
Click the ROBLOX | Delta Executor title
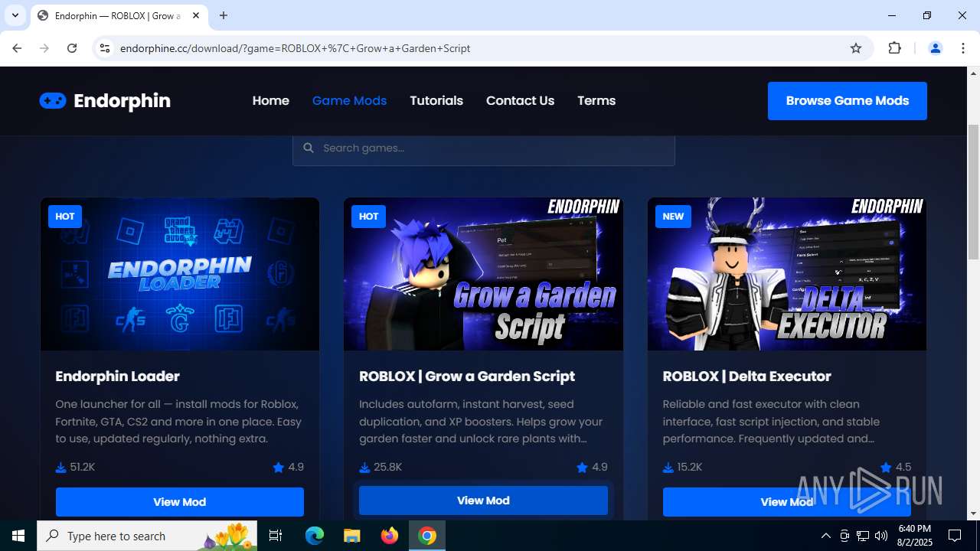[x=746, y=377]
